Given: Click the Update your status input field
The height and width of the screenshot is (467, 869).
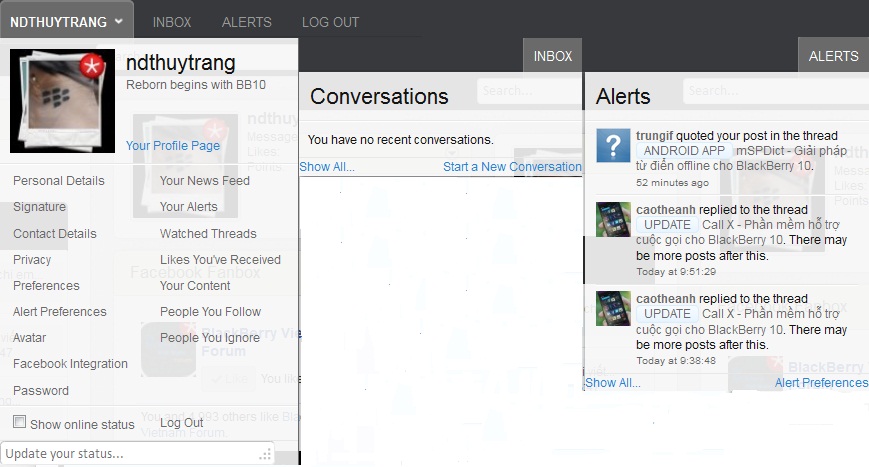Looking at the screenshot, I should pyautogui.click(x=130, y=453).
